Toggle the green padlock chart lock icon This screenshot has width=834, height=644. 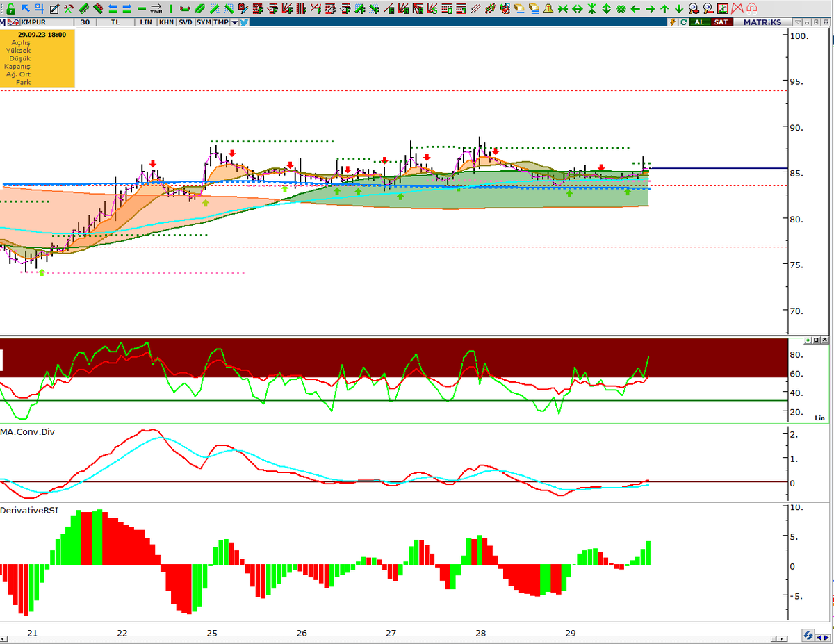(11, 9)
